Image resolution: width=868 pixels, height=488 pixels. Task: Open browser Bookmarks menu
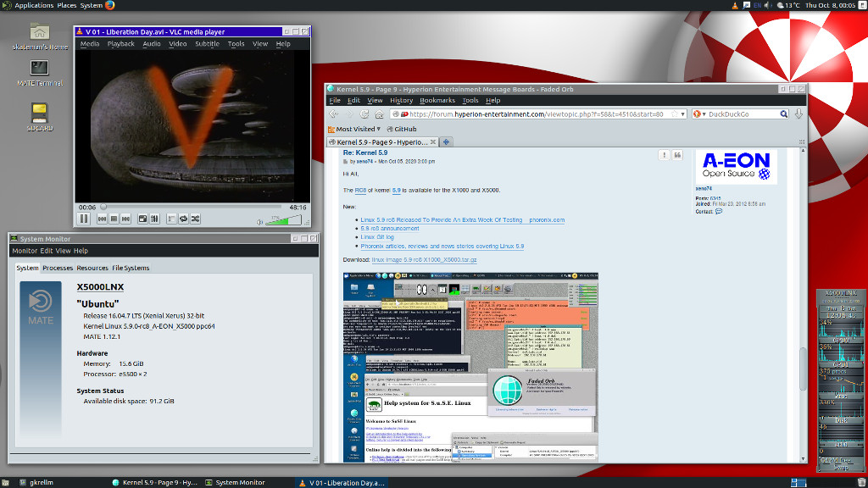click(437, 101)
